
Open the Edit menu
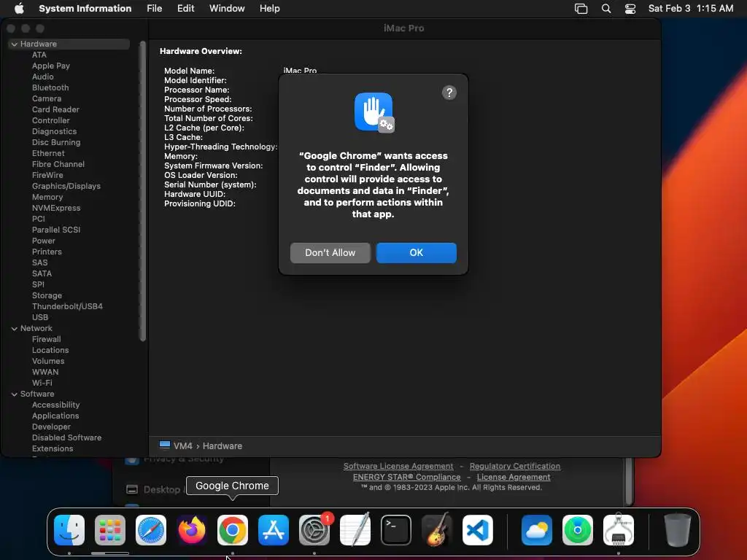[x=185, y=8]
